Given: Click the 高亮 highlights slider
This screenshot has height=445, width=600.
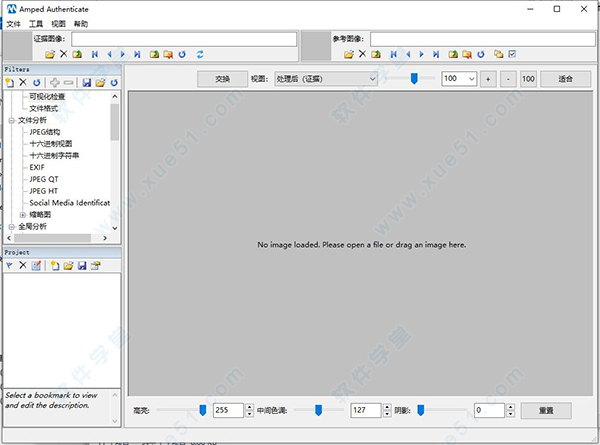Looking at the screenshot, I should pos(203,410).
